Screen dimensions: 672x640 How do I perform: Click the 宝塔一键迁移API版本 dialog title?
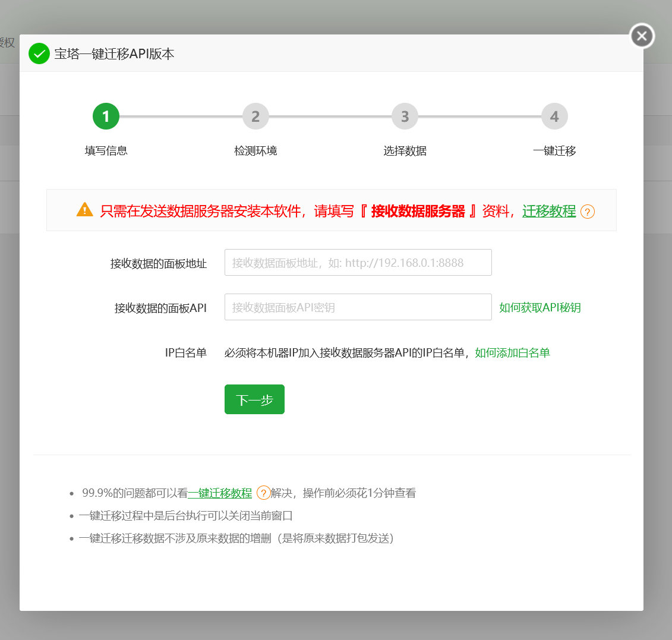[x=115, y=54]
